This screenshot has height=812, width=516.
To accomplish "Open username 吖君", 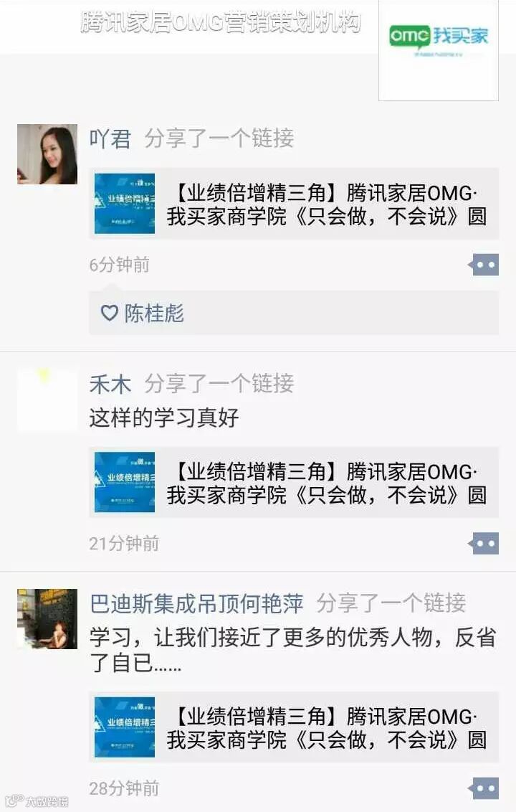I will coord(110,138).
